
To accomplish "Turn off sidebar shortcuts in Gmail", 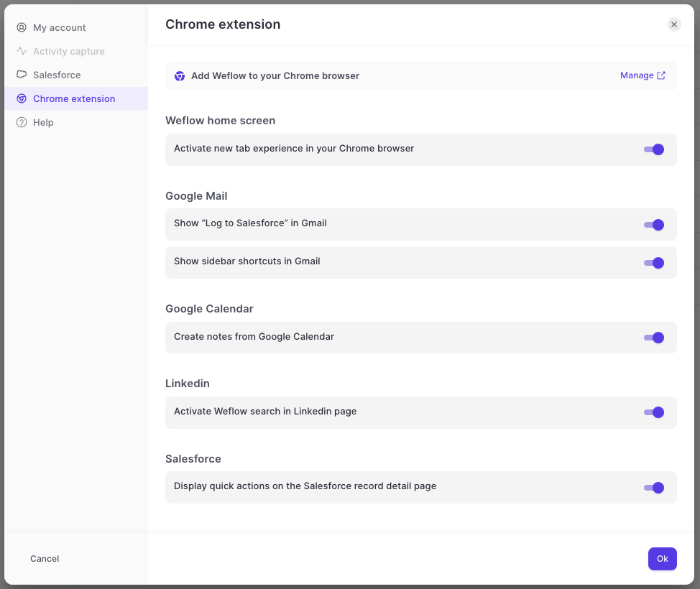I will (654, 263).
